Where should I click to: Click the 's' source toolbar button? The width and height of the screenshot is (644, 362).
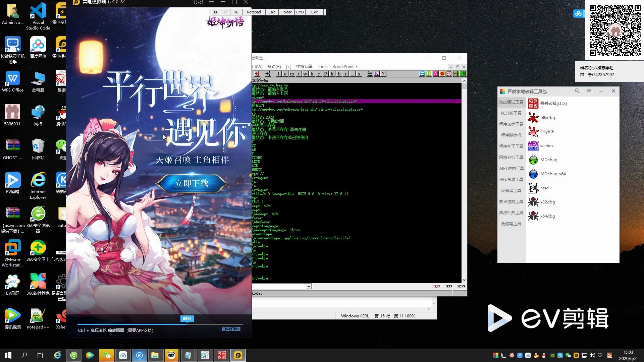coord(359,74)
